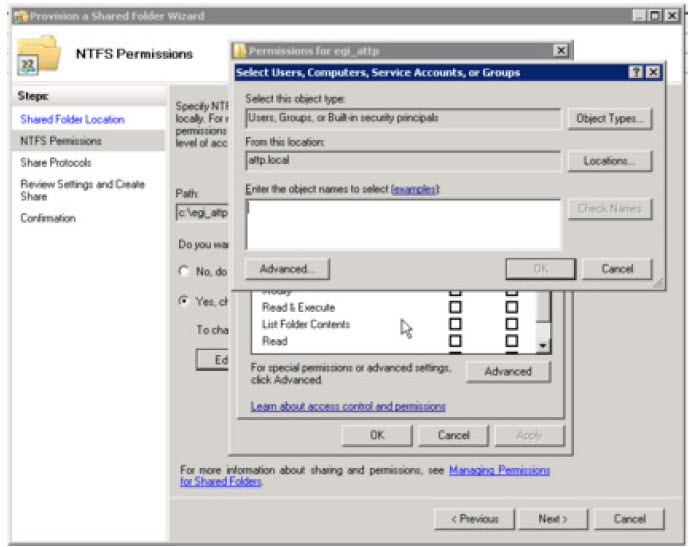Click the Advanced button for special permissions
689x547 pixels.
pyautogui.click(x=508, y=372)
